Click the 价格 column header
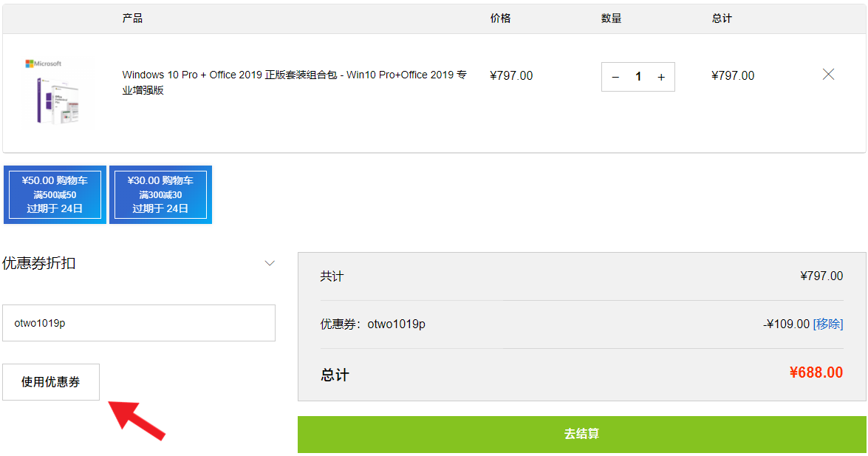This screenshot has width=868, height=456. tap(500, 18)
